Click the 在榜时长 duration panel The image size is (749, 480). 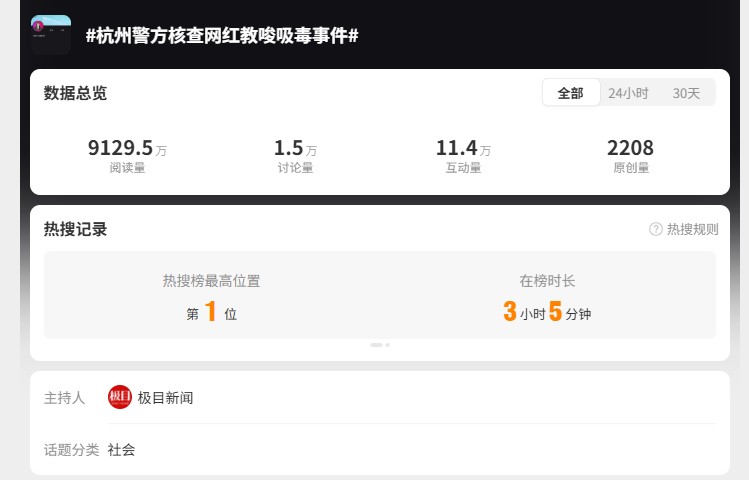coord(547,296)
